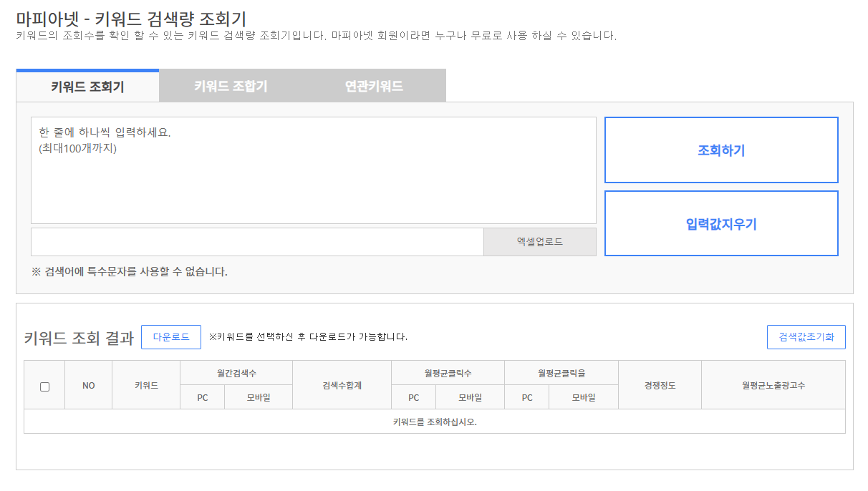Click the 다운로드 download button
Image resolution: width=868 pixels, height=491 pixels.
pos(171,336)
